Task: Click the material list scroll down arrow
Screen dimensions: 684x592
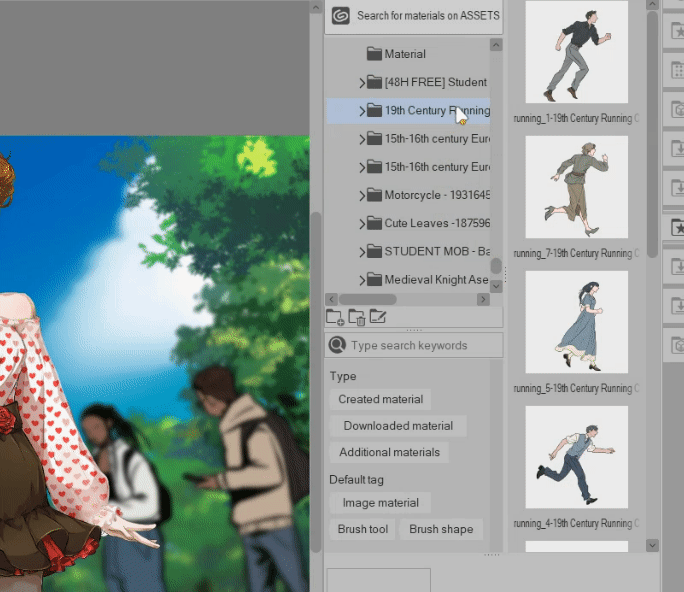Action: point(652,545)
